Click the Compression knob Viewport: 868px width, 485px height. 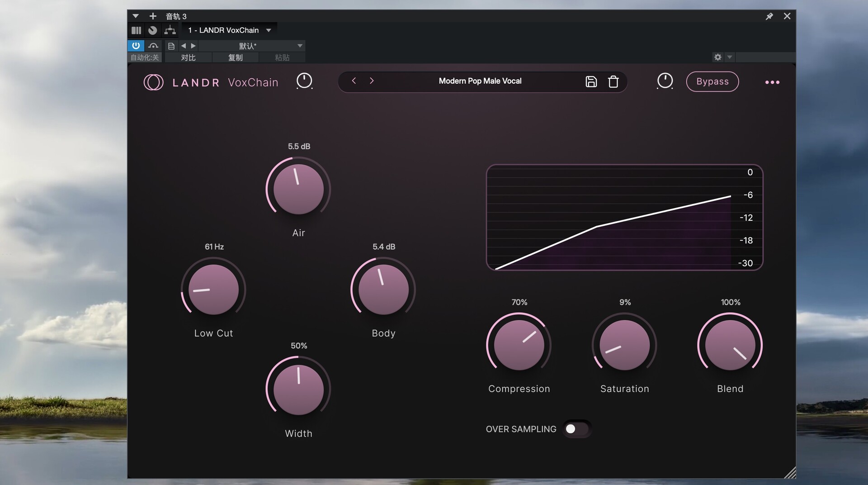click(519, 345)
